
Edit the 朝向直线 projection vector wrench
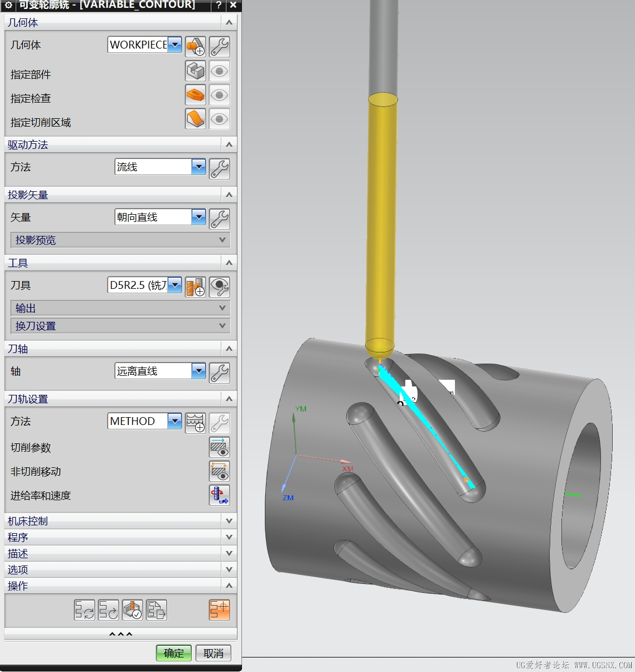[220, 219]
